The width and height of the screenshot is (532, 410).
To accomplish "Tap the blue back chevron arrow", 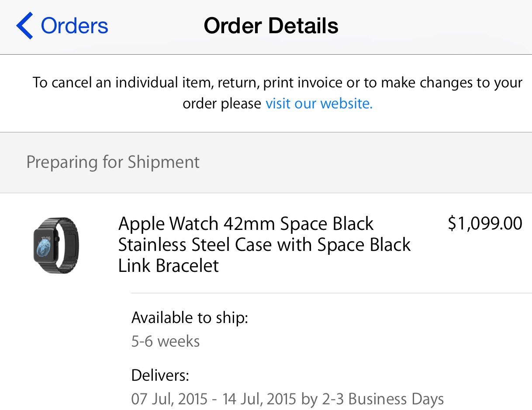I will [x=24, y=26].
